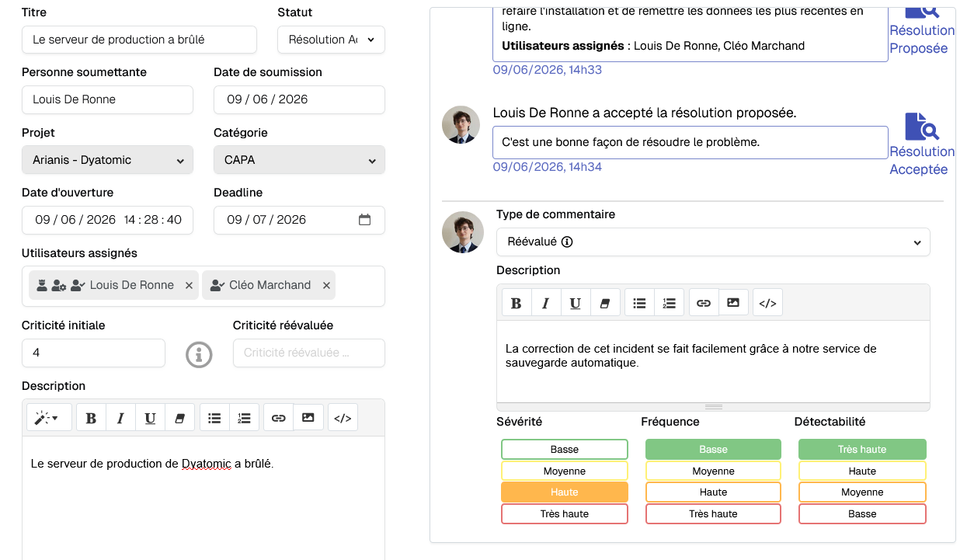
Task: Insert a link in comment editor
Action: coord(704,303)
